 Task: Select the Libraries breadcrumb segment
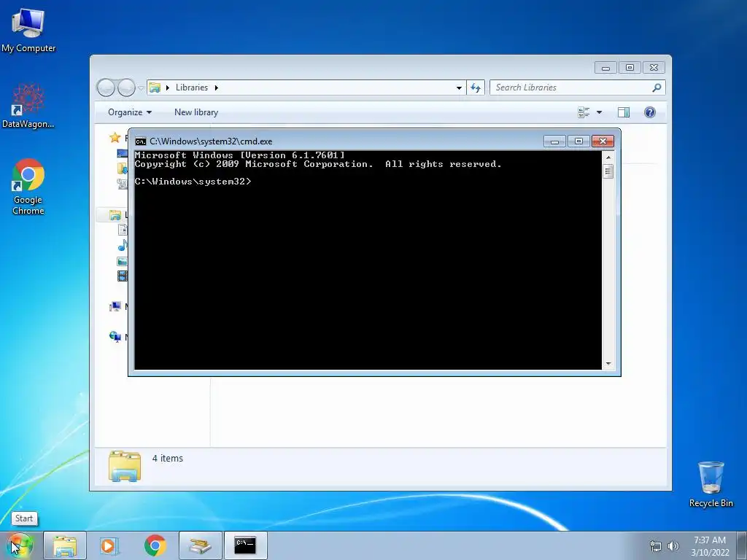[x=192, y=87]
